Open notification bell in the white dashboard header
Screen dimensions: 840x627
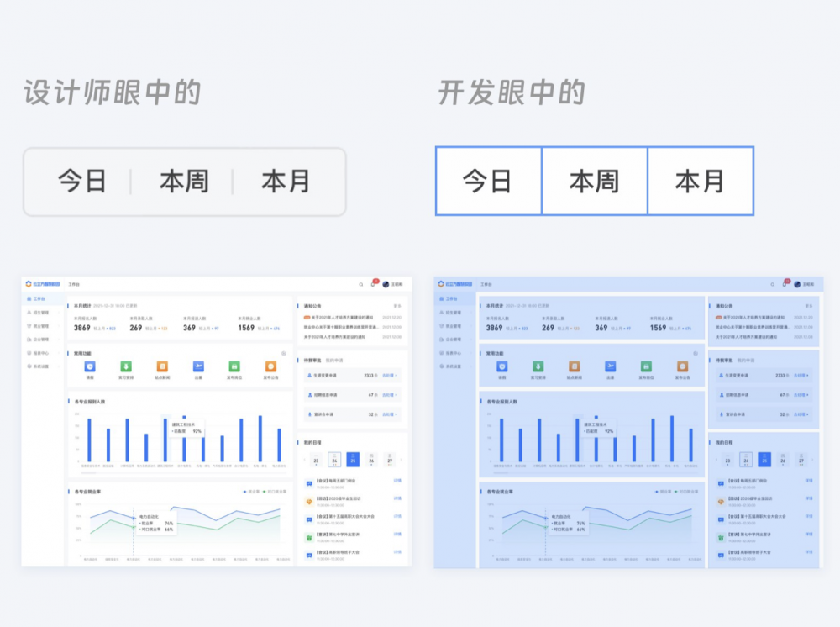click(373, 285)
